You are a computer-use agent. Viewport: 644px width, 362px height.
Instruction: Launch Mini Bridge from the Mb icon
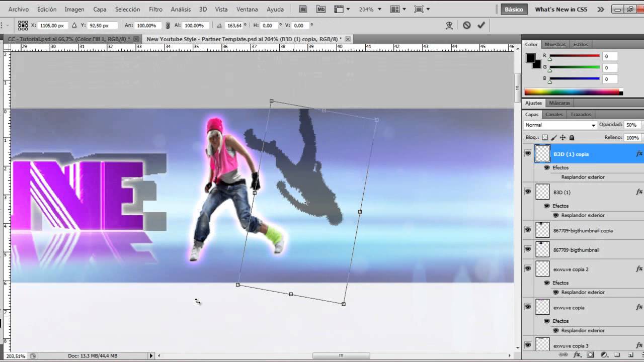pyautogui.click(x=320, y=9)
